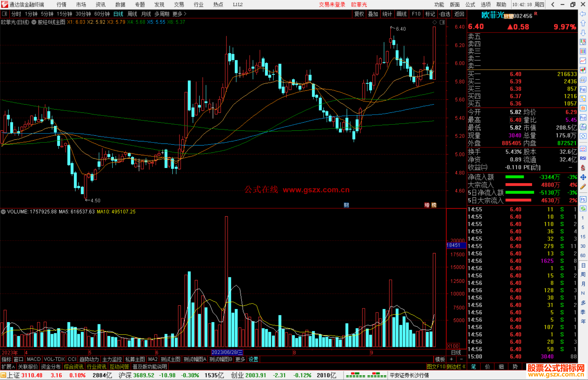Open the quote list table icon
The image size is (588, 380).
pos(583,51)
